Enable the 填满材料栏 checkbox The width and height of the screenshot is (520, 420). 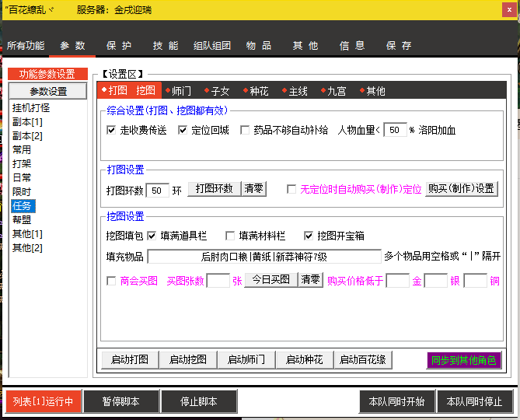[230, 236]
